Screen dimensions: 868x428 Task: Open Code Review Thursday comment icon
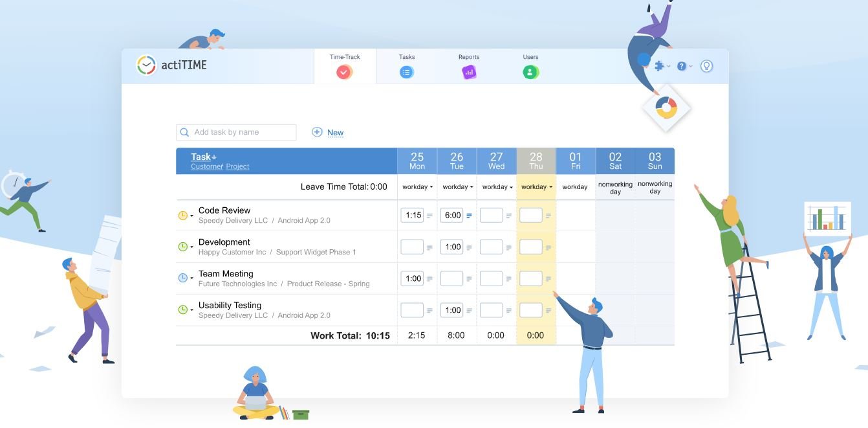click(548, 216)
